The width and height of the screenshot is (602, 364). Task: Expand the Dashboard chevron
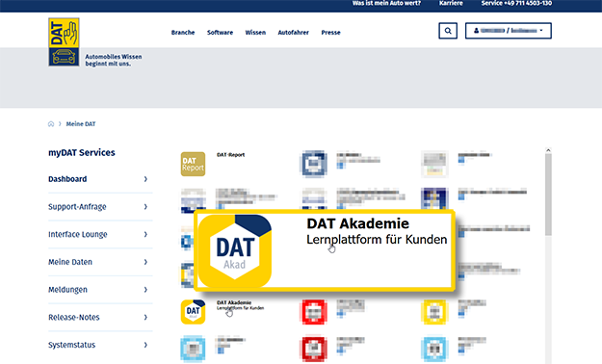click(x=145, y=179)
